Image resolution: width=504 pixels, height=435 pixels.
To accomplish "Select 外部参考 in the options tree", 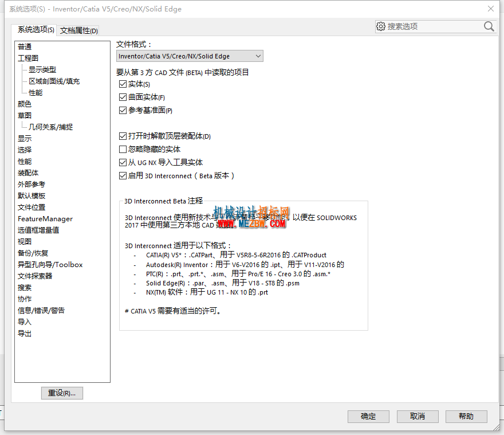I will point(31,185).
